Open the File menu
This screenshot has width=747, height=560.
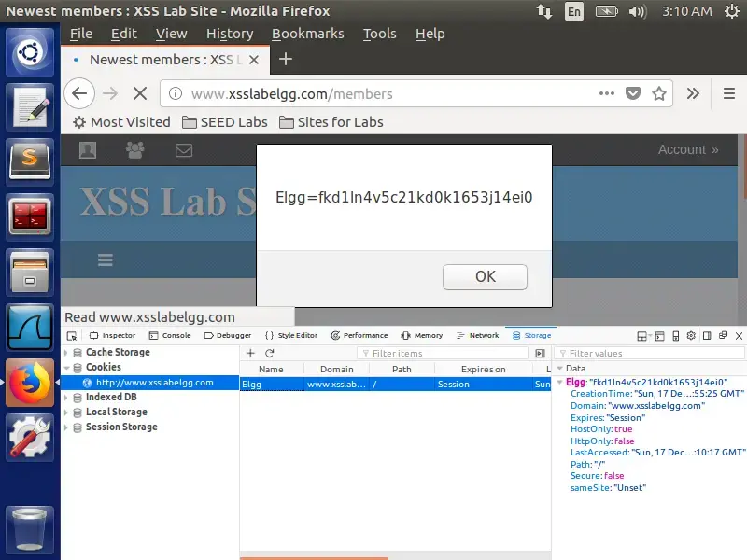tap(81, 34)
